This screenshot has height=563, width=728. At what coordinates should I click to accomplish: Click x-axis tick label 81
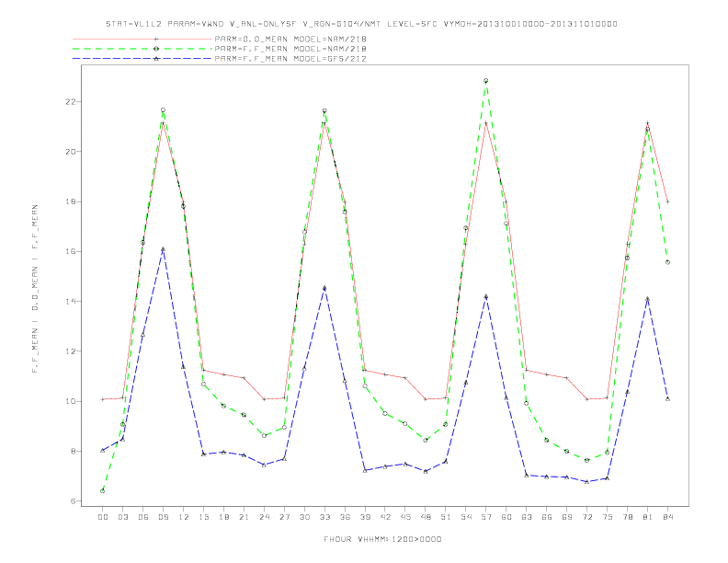click(x=648, y=517)
